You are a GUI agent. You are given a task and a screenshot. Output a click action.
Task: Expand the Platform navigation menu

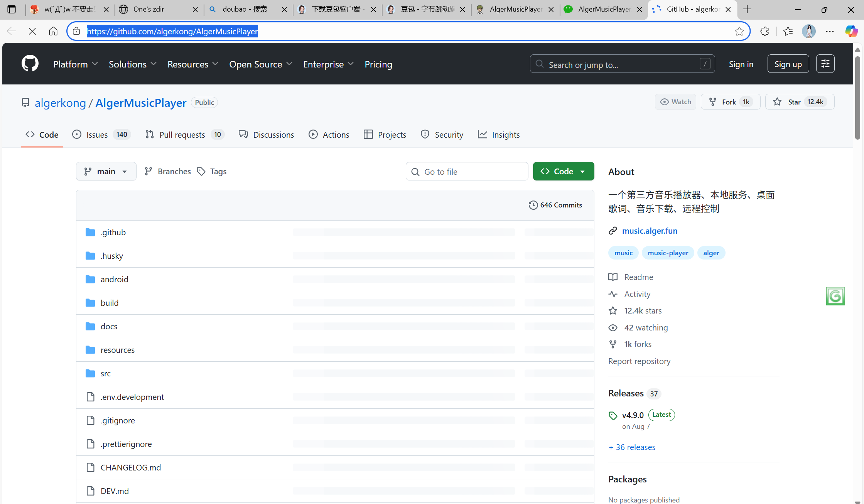click(x=75, y=64)
